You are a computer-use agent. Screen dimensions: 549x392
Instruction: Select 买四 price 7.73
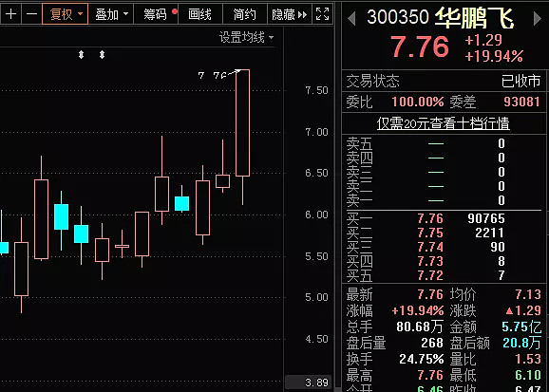tap(430, 261)
